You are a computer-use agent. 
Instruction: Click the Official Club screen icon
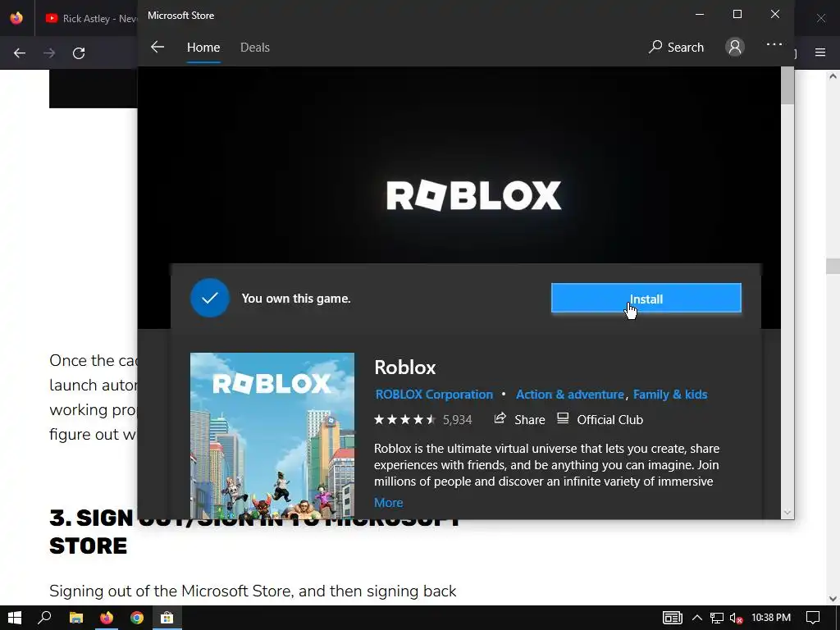[x=563, y=418]
